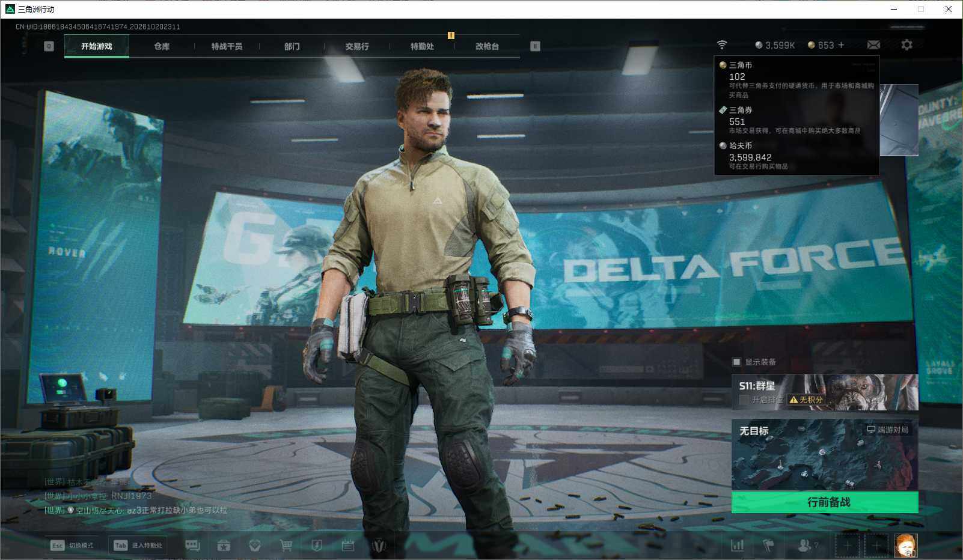
Task: Click the lightning shield badge icon
Action: [317, 545]
